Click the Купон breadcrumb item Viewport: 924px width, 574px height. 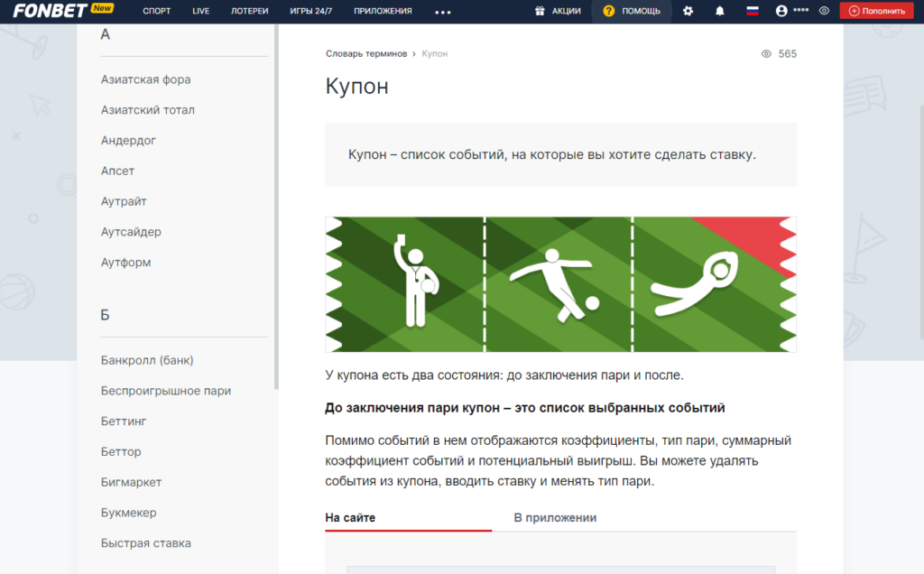(x=435, y=53)
